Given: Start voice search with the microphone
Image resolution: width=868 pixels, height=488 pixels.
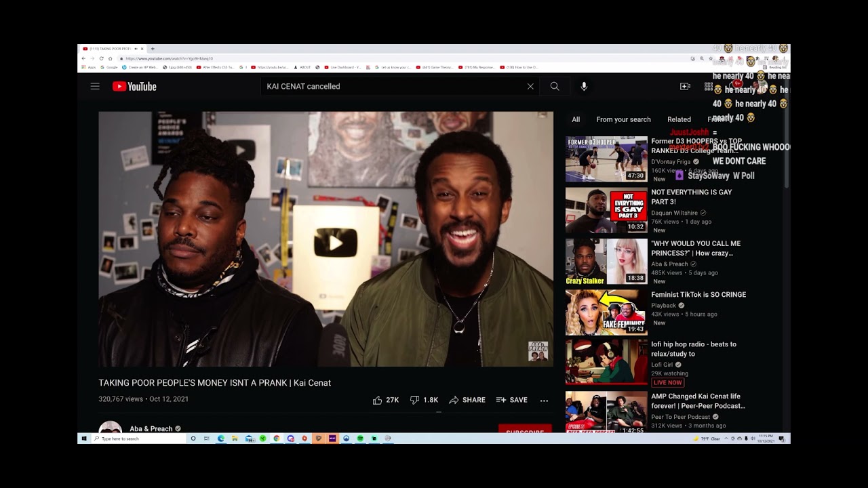Looking at the screenshot, I should point(584,86).
